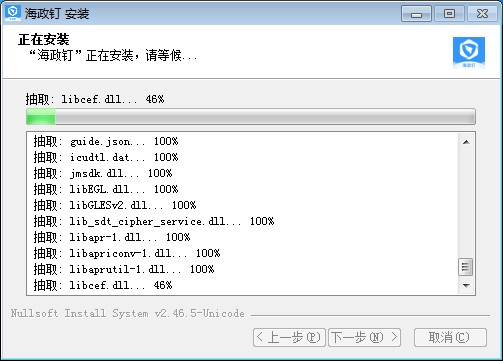Image resolution: width=503 pixels, height=362 pixels.
Task: Select the icudtl.dat log line
Action: pos(106,157)
